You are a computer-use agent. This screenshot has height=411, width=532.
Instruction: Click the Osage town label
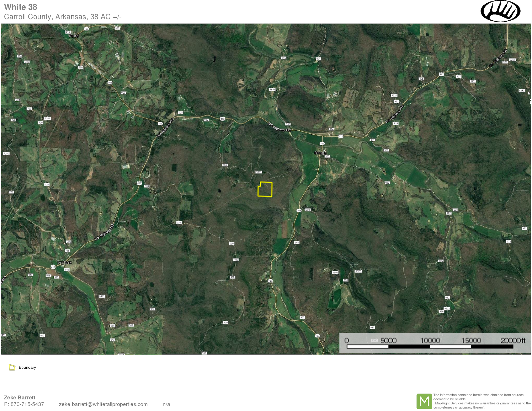tap(320, 153)
